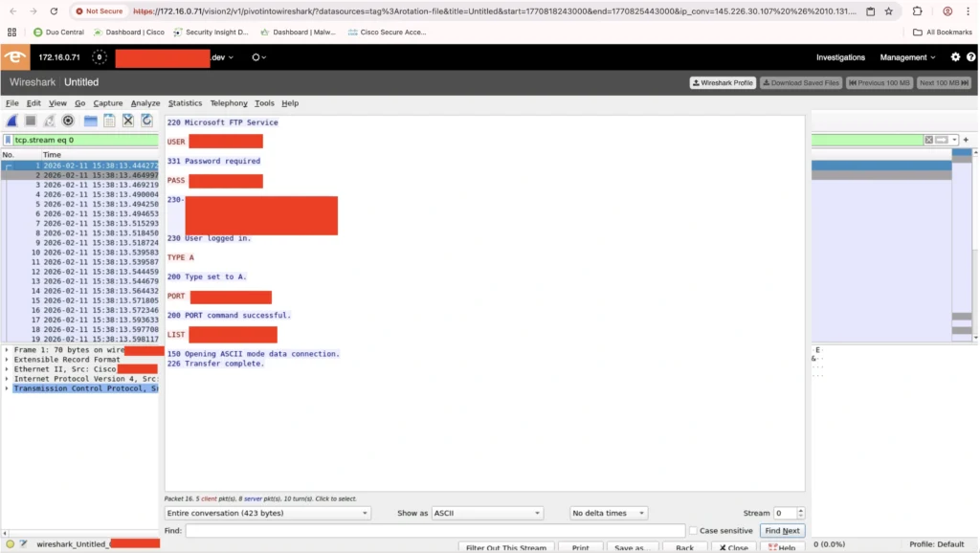Image resolution: width=980 pixels, height=553 pixels.
Task: Open the filter bookmark icon
Action: [x=7, y=140]
